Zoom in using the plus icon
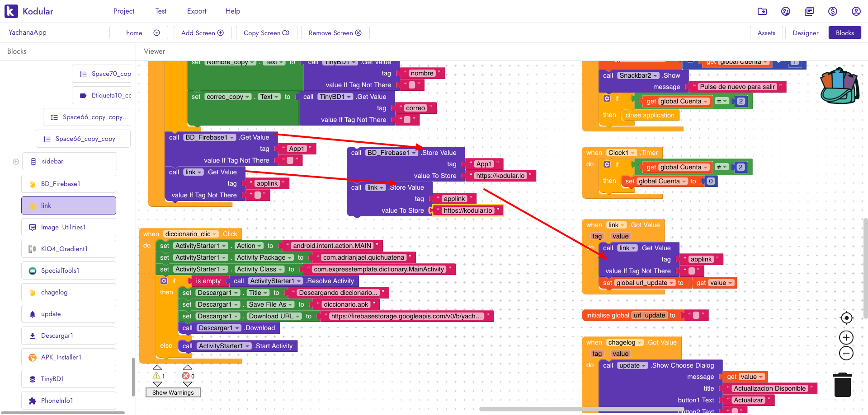The width and height of the screenshot is (868, 415). pos(846,337)
